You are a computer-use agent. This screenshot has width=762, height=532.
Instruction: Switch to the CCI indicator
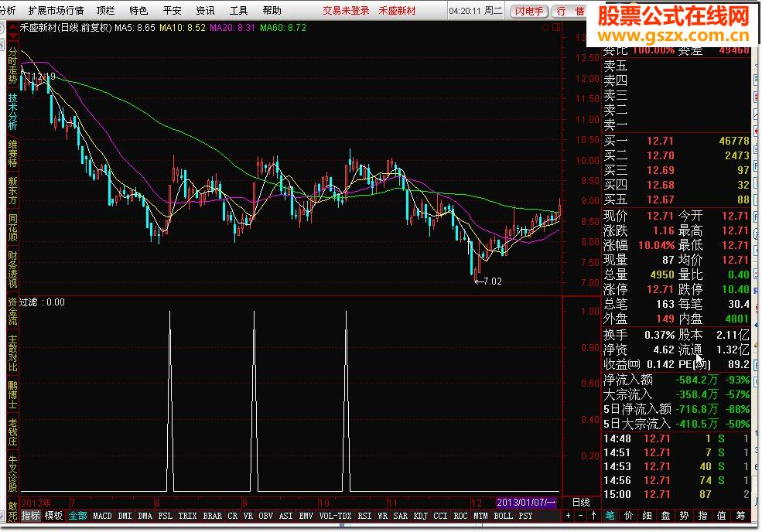(441, 516)
